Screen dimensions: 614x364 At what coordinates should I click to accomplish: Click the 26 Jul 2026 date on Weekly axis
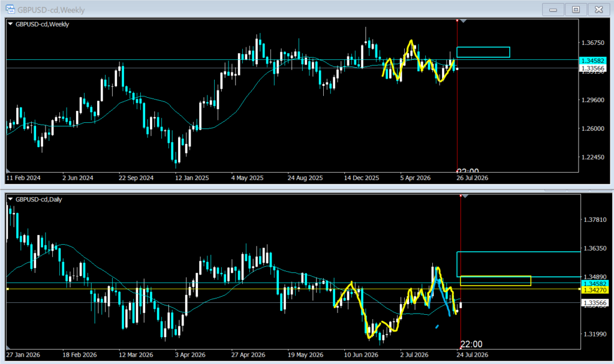click(472, 178)
